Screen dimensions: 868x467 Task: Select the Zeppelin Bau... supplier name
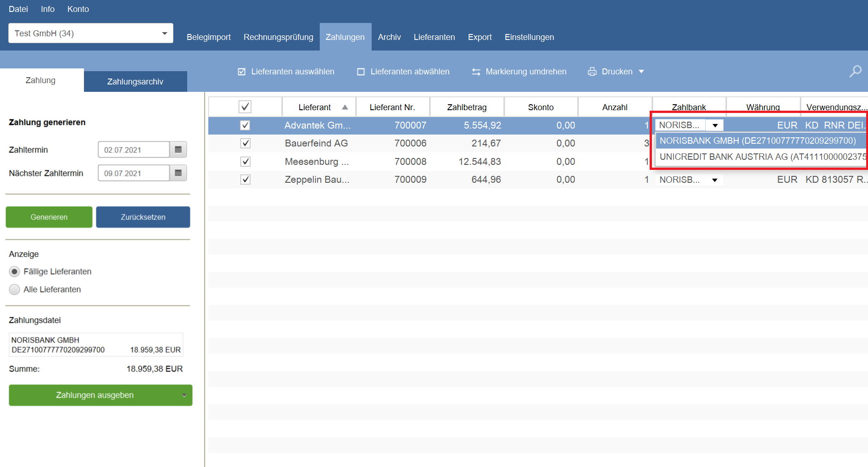tap(317, 180)
